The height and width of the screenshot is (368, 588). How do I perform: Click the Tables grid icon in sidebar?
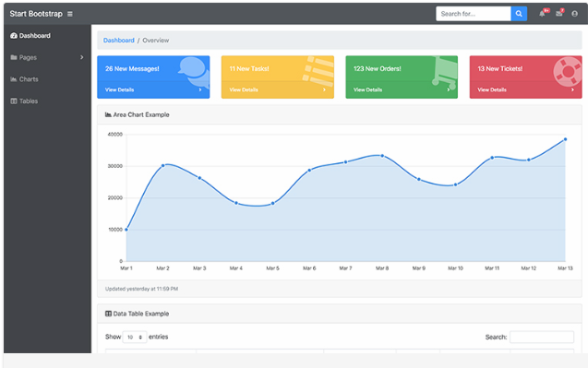click(14, 101)
